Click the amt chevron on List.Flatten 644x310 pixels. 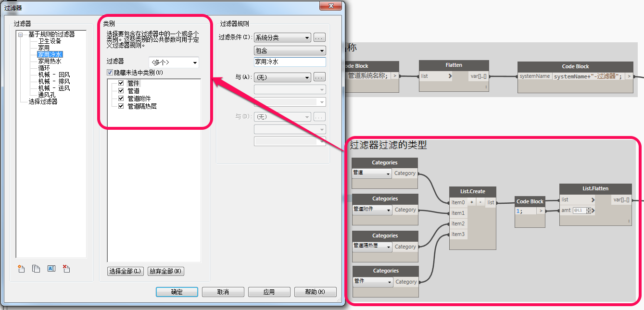[592, 210]
